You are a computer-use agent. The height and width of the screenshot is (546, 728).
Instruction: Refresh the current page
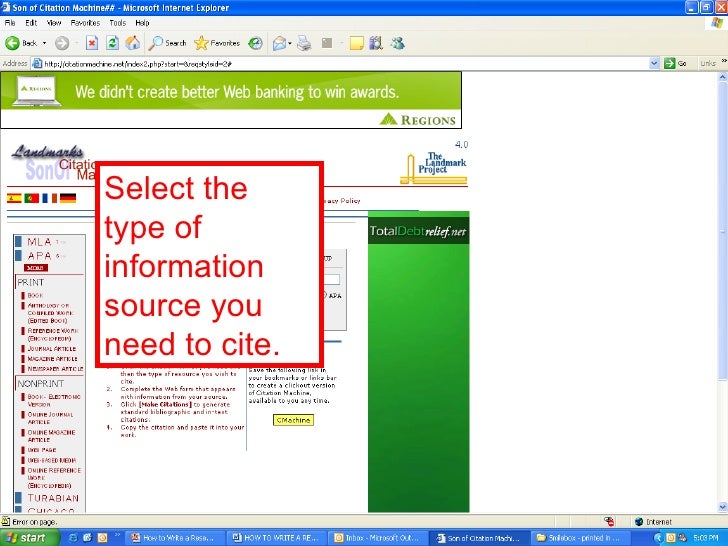[x=112, y=43]
